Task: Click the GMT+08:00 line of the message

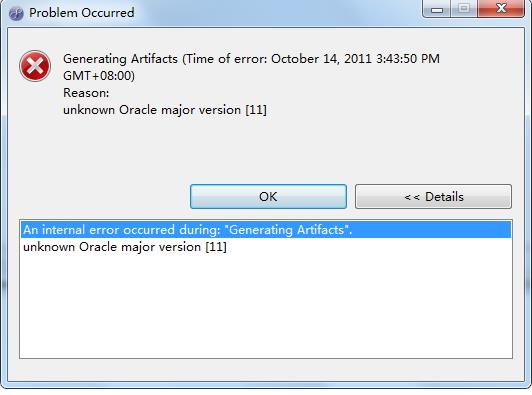Action: tap(99, 76)
